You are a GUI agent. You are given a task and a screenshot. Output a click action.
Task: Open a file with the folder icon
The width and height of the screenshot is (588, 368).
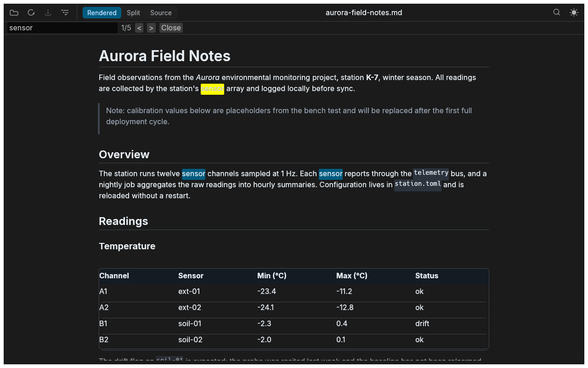coord(14,12)
